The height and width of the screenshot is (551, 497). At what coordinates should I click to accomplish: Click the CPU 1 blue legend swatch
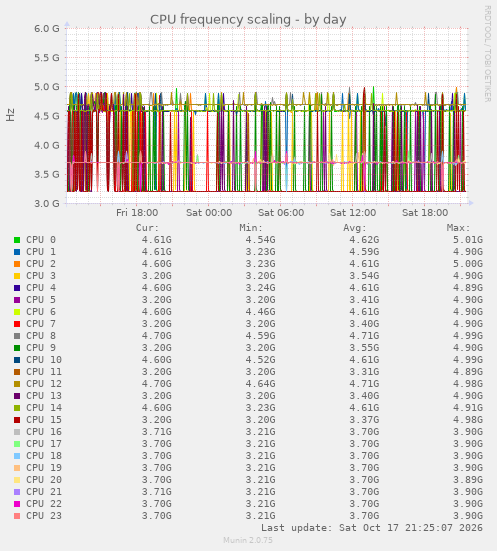[17, 252]
